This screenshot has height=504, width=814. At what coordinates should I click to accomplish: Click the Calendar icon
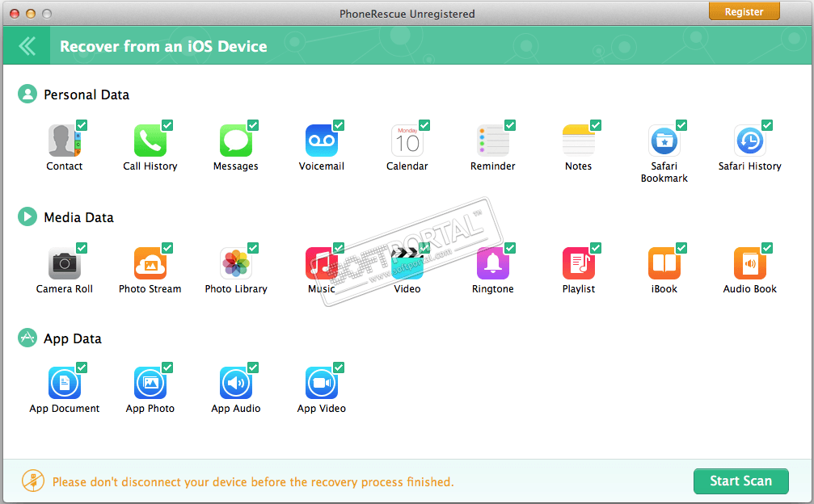[x=407, y=141]
